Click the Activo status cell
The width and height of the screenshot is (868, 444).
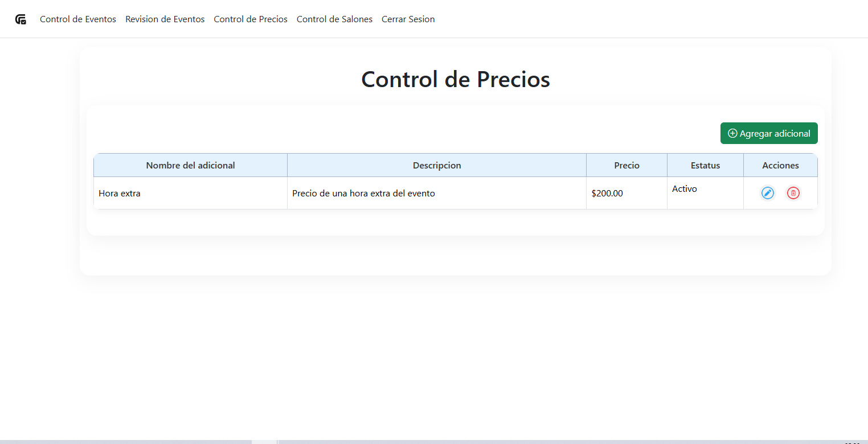(x=705, y=193)
